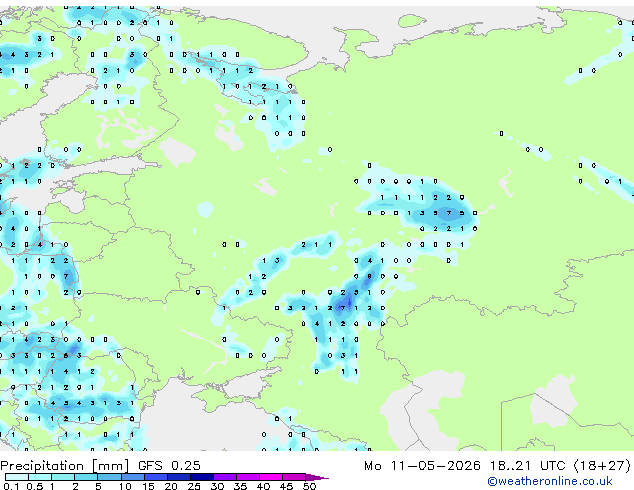Select the 30–35 mm legend color
Viewport: 634px width, 490px height.
click(225, 477)
